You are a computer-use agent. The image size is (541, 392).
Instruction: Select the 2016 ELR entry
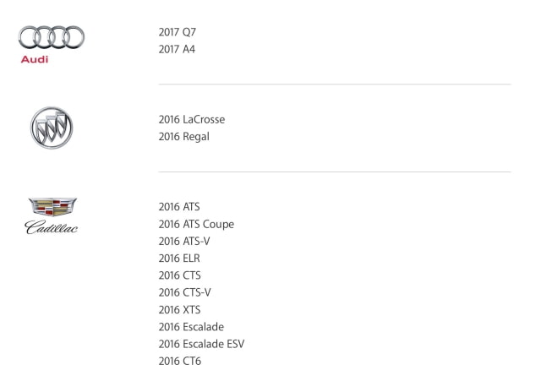179,259
